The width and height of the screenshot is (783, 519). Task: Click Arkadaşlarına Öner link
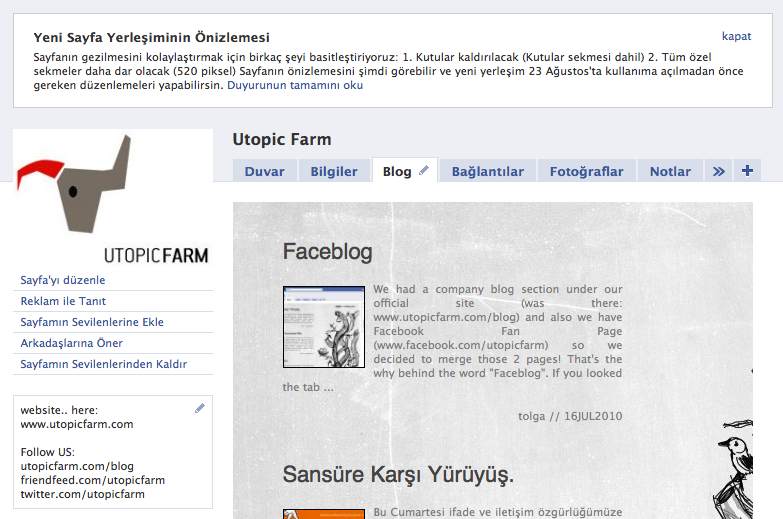coord(71,343)
